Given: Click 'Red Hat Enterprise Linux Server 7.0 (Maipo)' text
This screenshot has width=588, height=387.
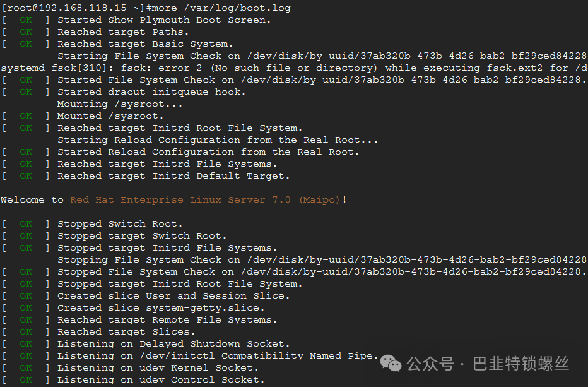Looking at the screenshot, I should pyautogui.click(x=205, y=199).
